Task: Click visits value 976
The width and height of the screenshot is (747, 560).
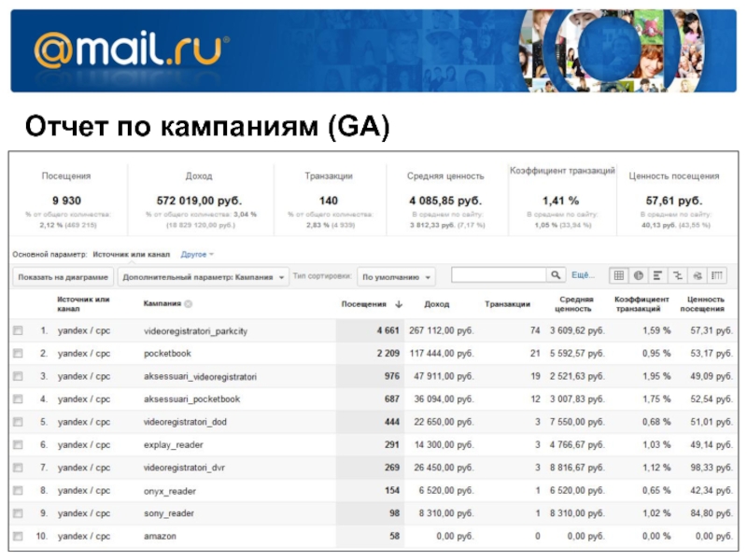Action: [x=391, y=376]
